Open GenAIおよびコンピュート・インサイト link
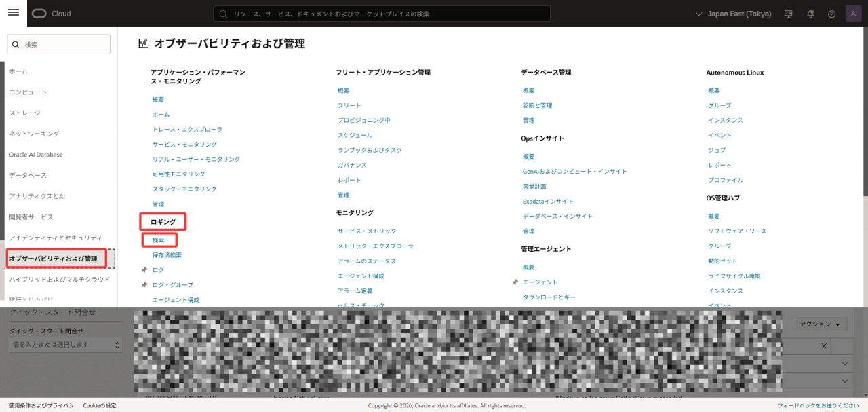The height and width of the screenshot is (412, 868). (574, 172)
